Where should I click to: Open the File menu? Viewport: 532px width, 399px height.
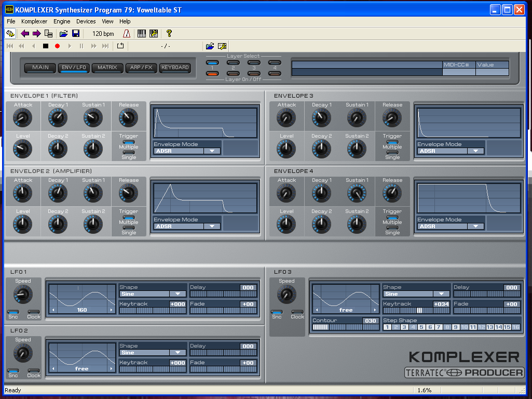(x=11, y=21)
